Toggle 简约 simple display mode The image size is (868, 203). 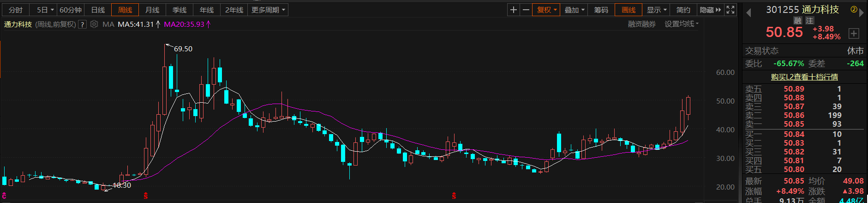pos(683,10)
